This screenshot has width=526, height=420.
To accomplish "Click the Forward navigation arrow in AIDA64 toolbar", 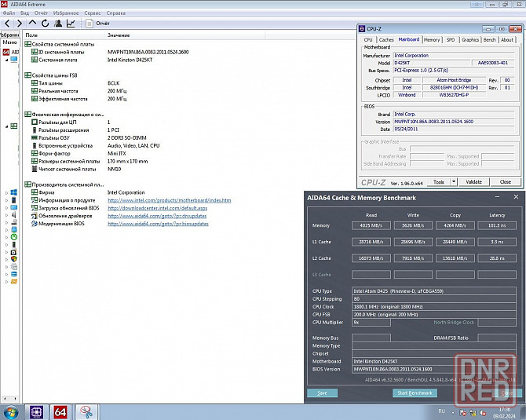I will [x=19, y=24].
